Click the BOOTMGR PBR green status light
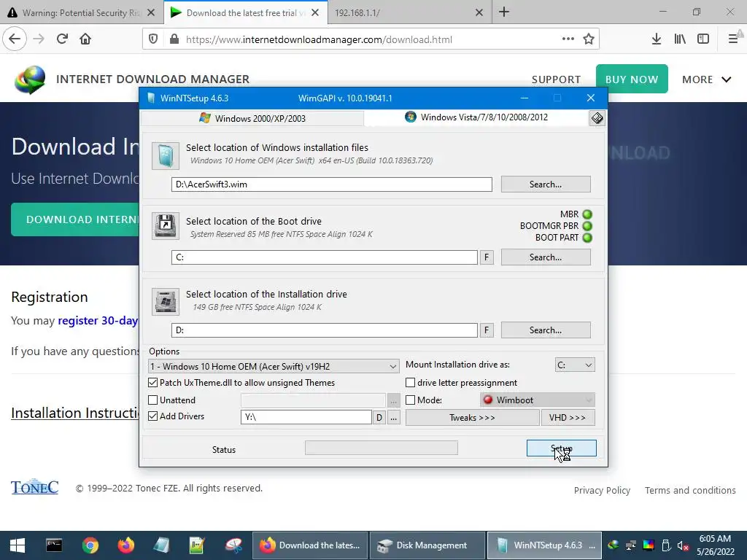 click(587, 226)
